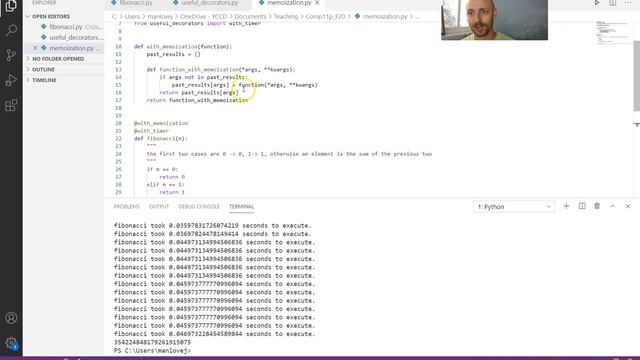
Task: Click the editor vertical scrollbar
Action: [636, 76]
